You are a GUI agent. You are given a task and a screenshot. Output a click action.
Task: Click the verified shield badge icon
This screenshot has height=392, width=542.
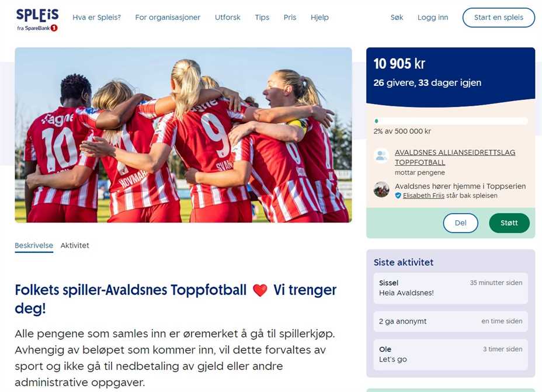pyautogui.click(x=398, y=196)
